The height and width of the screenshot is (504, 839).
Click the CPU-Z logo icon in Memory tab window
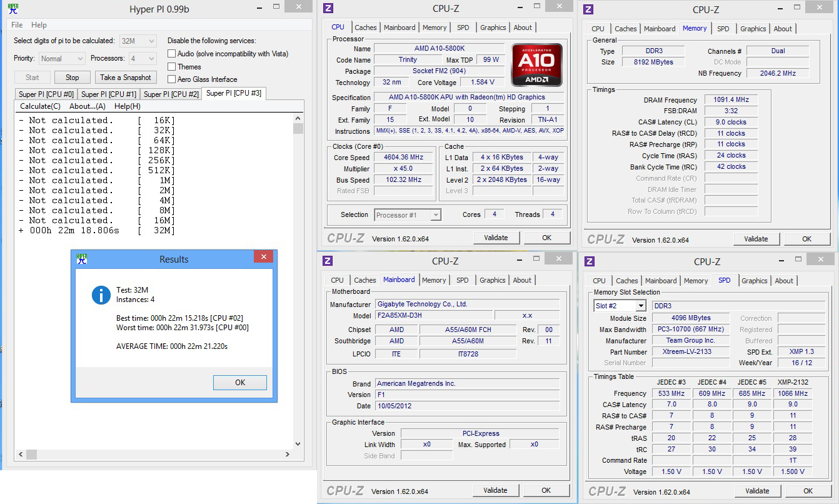(x=588, y=9)
